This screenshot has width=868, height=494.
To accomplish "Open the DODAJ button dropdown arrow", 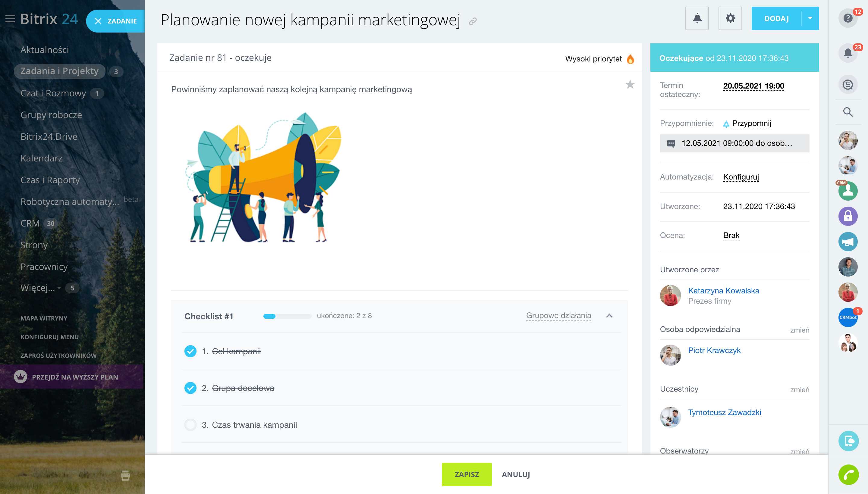I will click(810, 18).
